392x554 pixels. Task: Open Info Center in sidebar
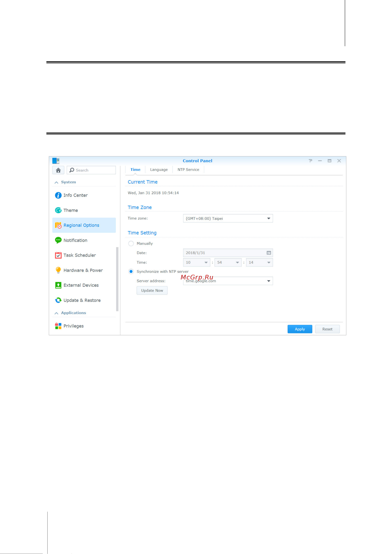coord(84,195)
